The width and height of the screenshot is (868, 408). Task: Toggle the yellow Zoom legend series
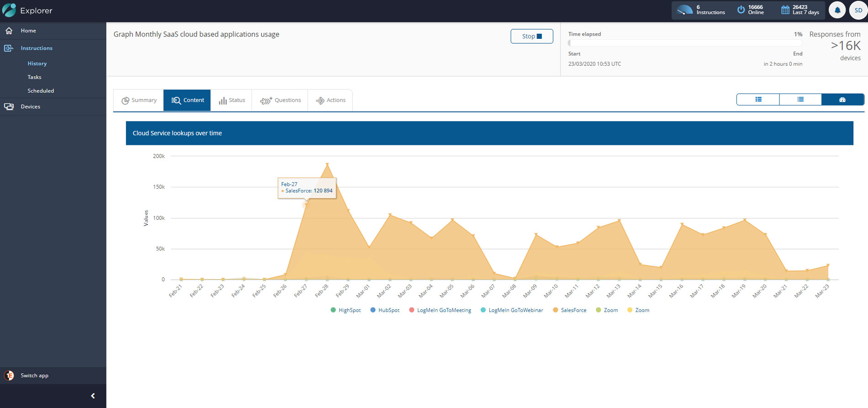(638, 310)
